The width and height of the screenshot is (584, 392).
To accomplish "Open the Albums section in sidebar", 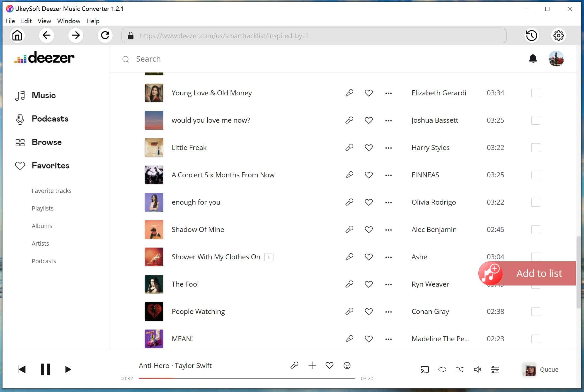I will tap(42, 226).
